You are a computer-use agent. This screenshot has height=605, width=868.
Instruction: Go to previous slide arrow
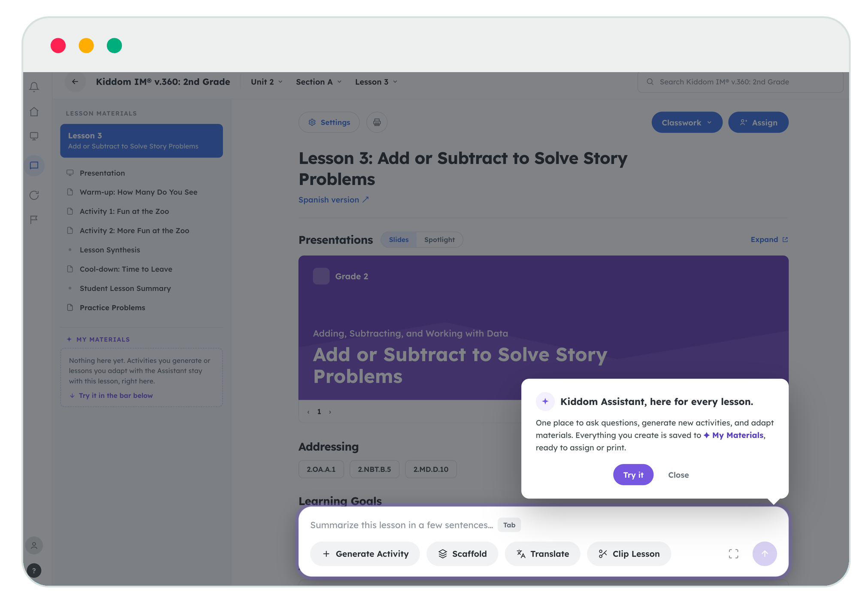308,412
